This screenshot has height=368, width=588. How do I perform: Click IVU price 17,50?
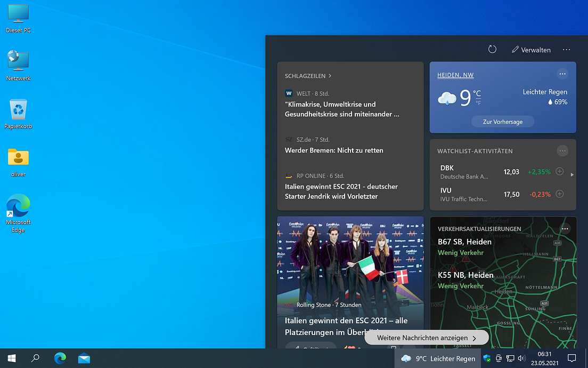pyautogui.click(x=511, y=195)
